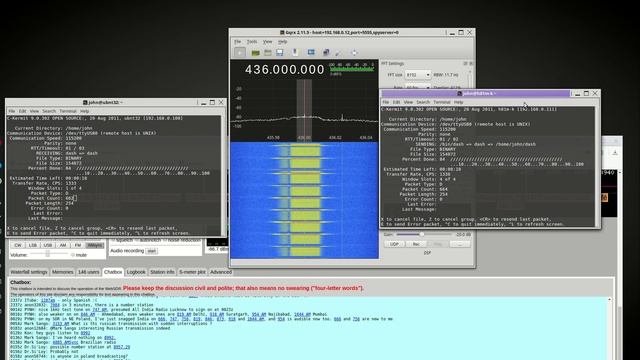This screenshot has width=640, height=360.
Task: Open the Advanced tab
Action: point(221,272)
